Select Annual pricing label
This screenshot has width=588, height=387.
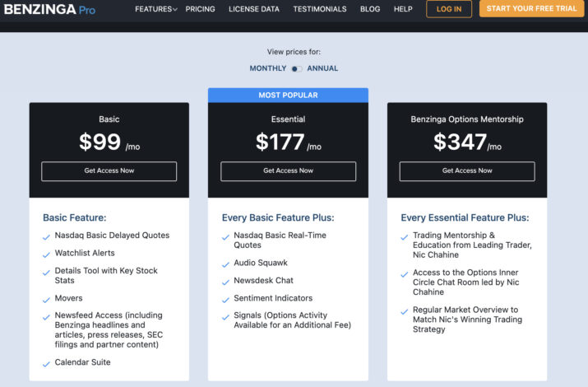[x=322, y=68]
